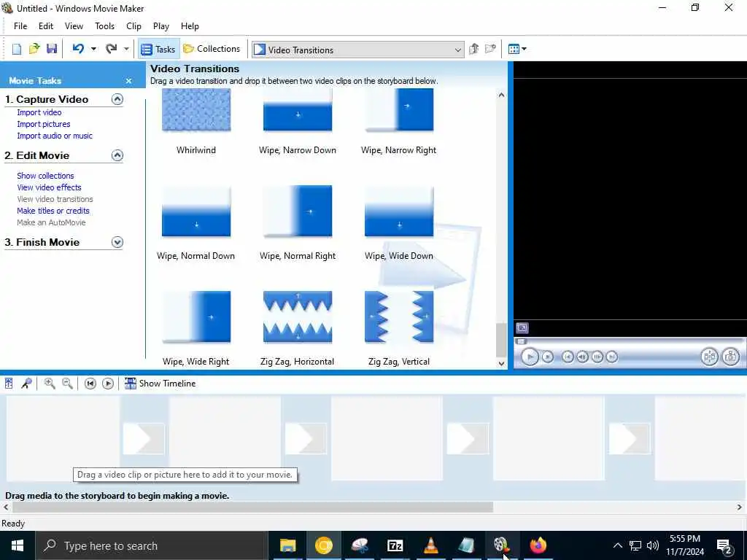The image size is (747, 560).
Task: Click the New Collection Folder icon
Action: point(491,49)
